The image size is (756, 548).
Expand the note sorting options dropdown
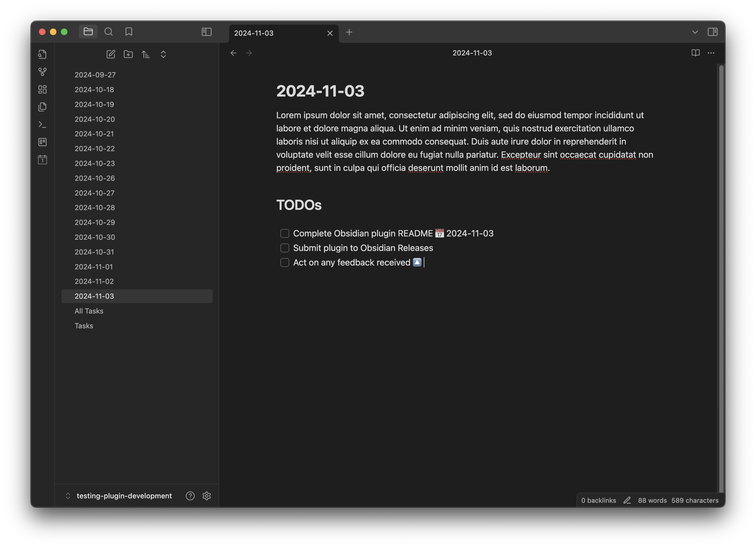coord(146,54)
